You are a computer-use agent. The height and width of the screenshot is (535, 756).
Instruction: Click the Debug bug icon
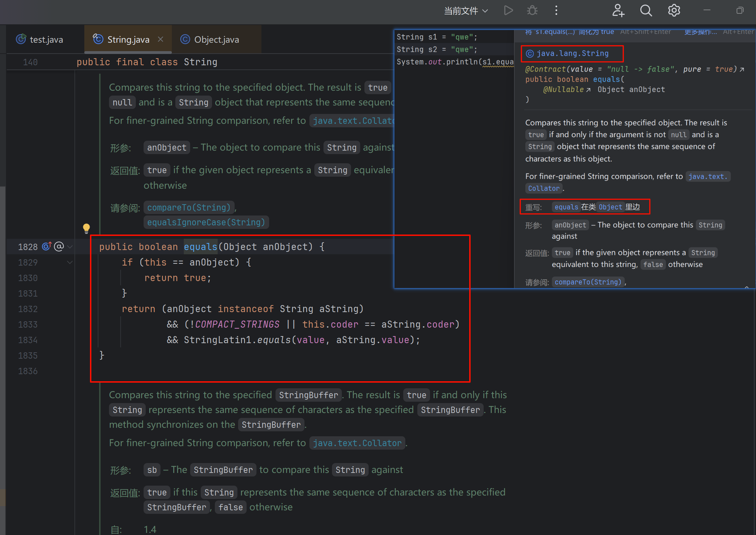point(532,11)
